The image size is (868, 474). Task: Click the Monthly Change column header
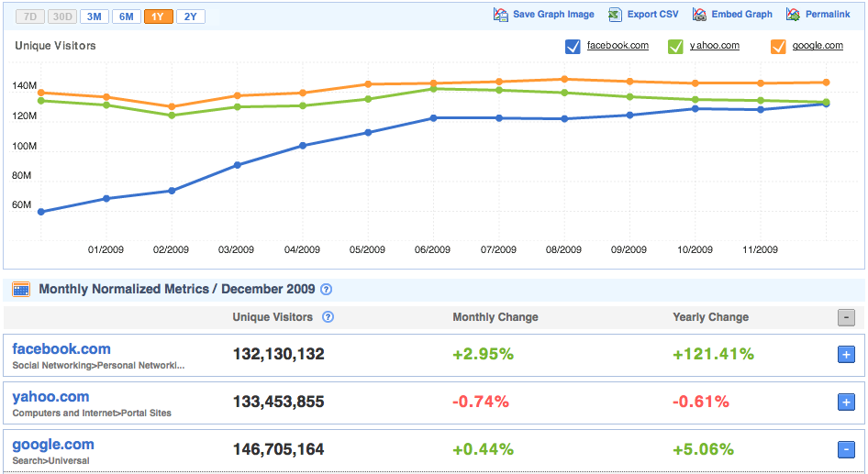pyautogui.click(x=495, y=317)
